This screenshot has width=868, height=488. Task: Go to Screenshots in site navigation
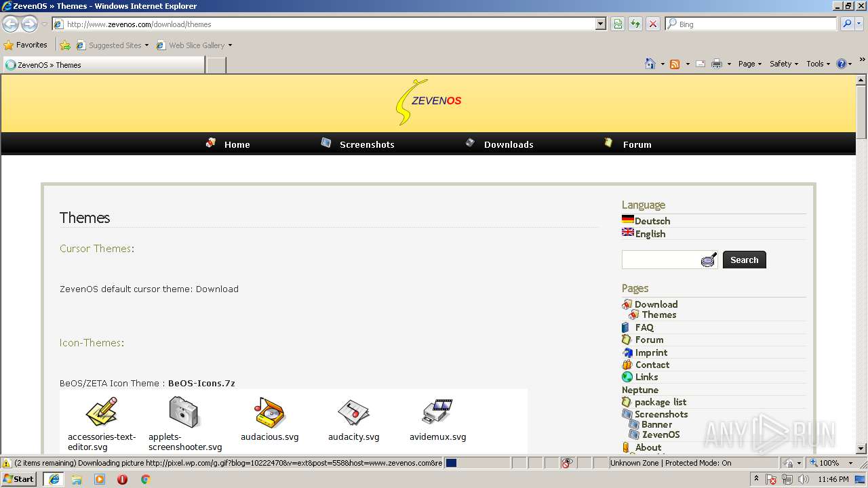tap(367, 144)
